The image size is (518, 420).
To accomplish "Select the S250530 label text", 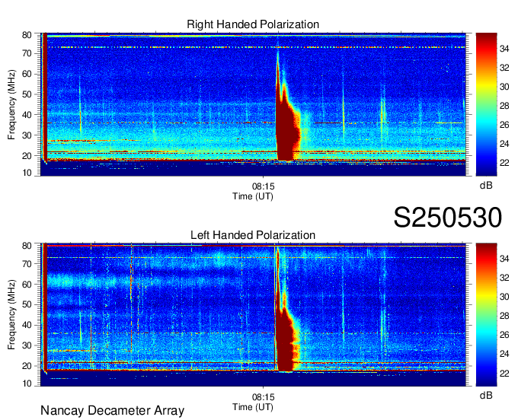I will [448, 218].
